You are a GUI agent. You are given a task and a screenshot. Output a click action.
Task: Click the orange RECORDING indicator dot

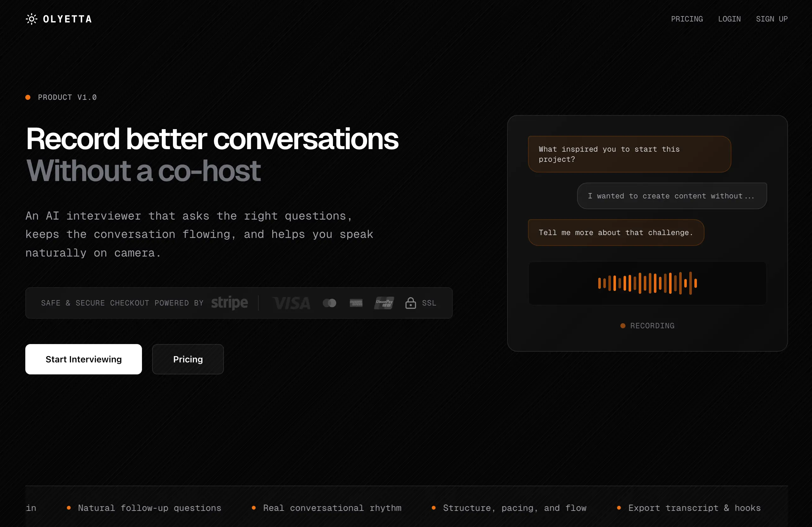(x=623, y=325)
